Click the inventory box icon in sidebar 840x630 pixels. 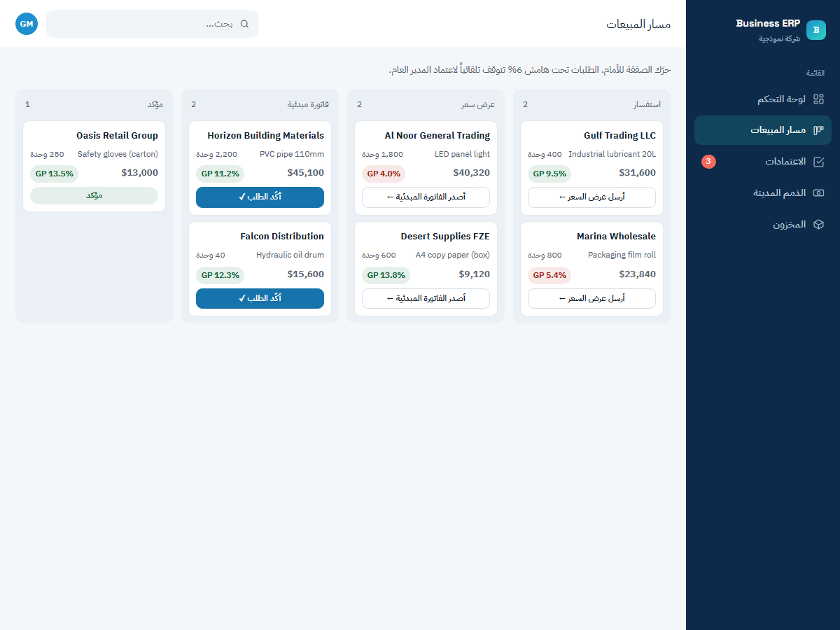818,225
